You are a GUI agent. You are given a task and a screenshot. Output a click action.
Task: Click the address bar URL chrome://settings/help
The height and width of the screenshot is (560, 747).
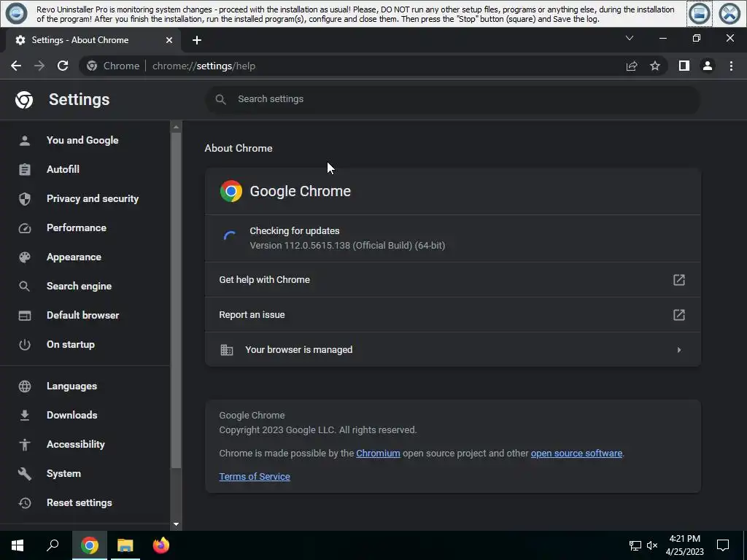(x=204, y=66)
